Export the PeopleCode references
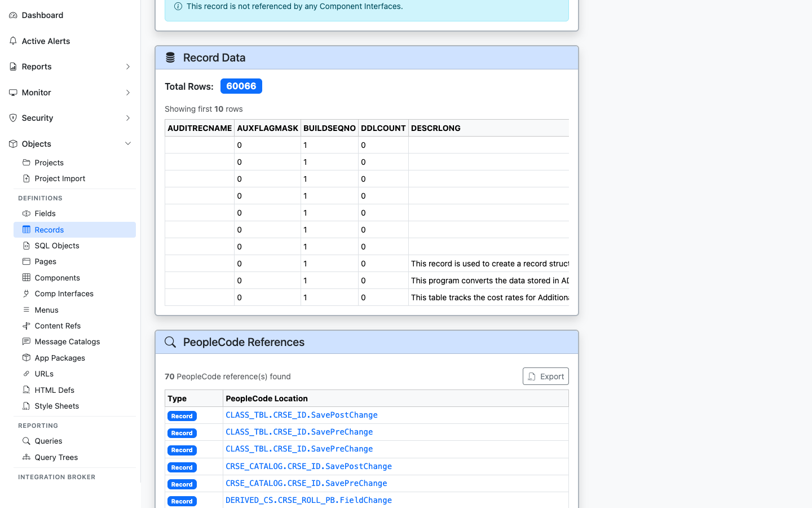This screenshot has height=508, width=812. point(546,376)
